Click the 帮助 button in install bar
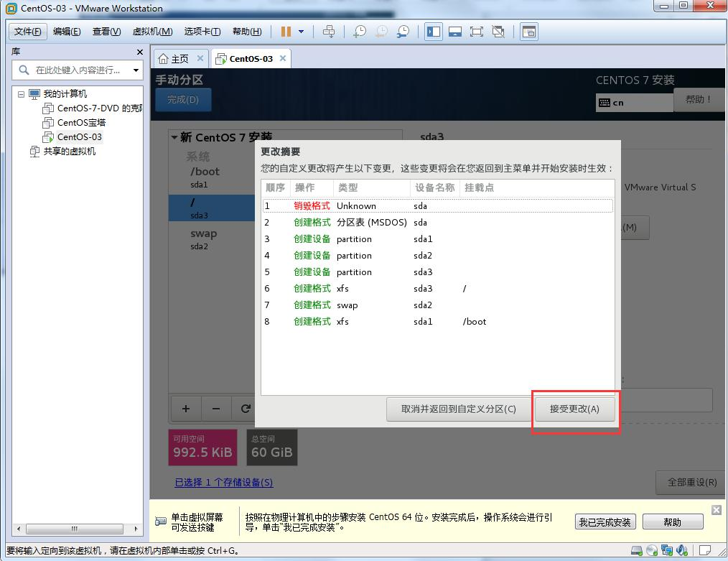Image resolution: width=728 pixels, height=561 pixels. (x=672, y=522)
